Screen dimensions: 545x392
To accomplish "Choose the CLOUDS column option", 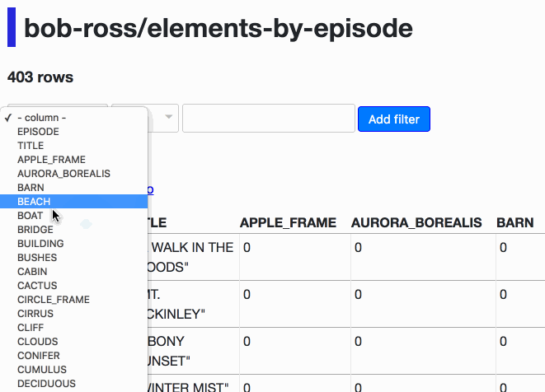I will (x=73, y=341).
